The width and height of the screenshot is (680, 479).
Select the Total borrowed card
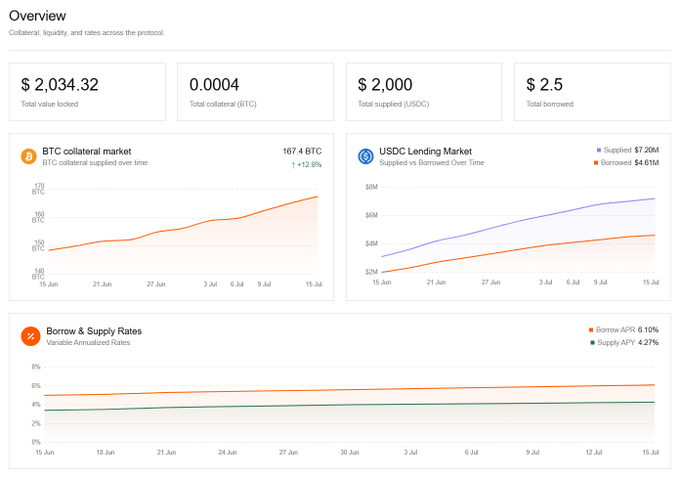tap(592, 92)
